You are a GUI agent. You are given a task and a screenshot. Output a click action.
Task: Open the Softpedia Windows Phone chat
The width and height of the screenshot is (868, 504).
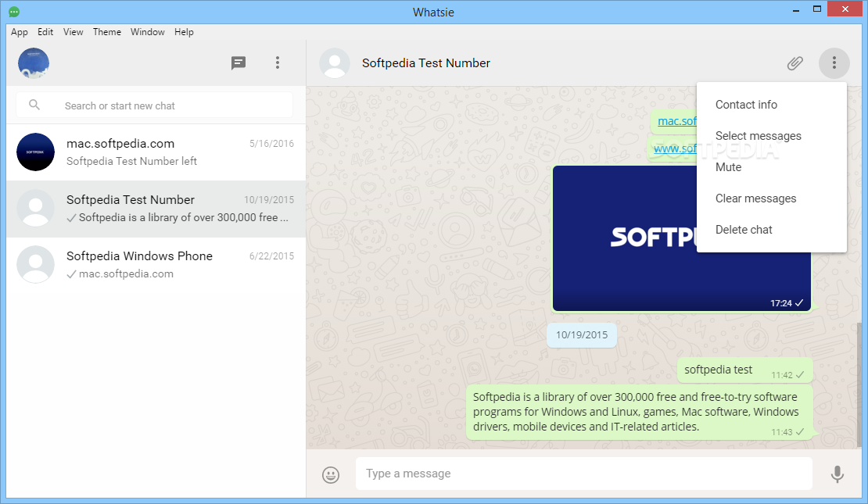(156, 265)
